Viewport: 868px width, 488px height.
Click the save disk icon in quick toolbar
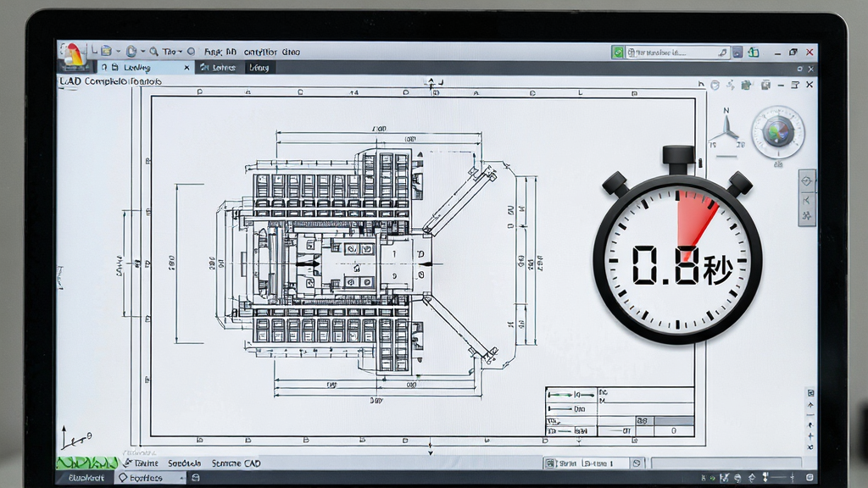click(106, 52)
